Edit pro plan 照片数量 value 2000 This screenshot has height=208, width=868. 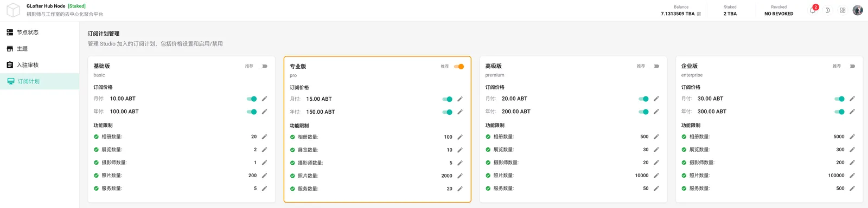pos(460,176)
